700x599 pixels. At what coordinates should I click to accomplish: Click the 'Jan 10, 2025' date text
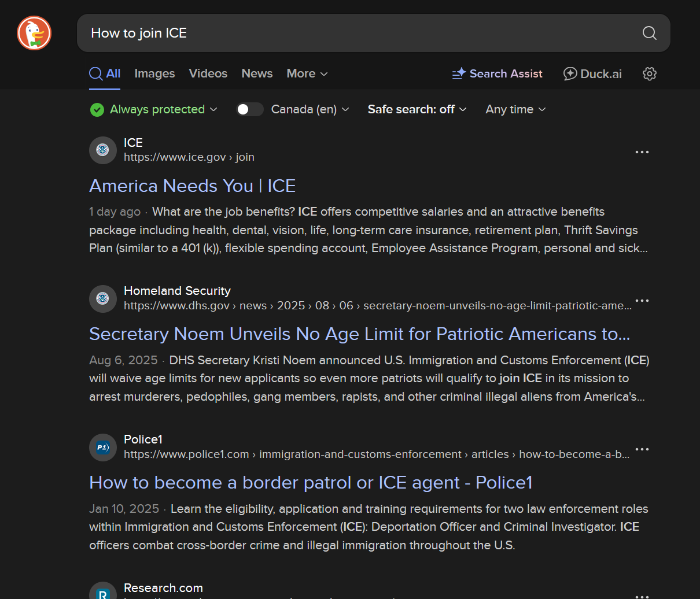coord(124,509)
